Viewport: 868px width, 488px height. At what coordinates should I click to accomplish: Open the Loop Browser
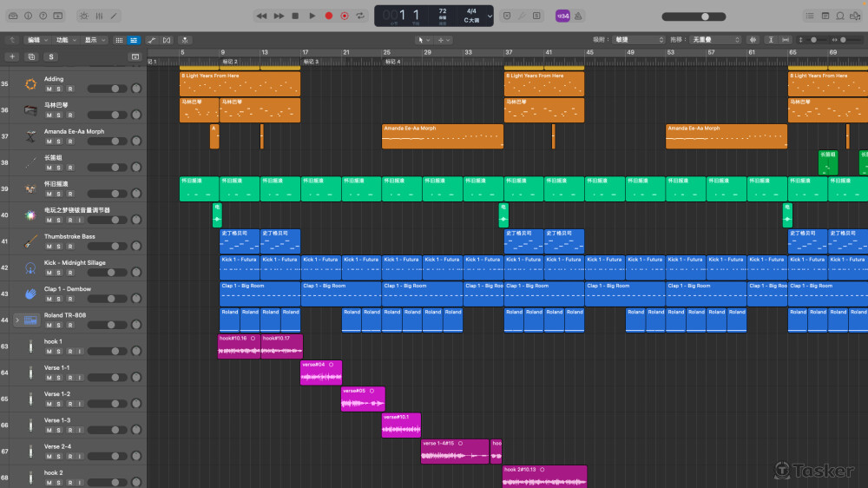pyautogui.click(x=840, y=16)
